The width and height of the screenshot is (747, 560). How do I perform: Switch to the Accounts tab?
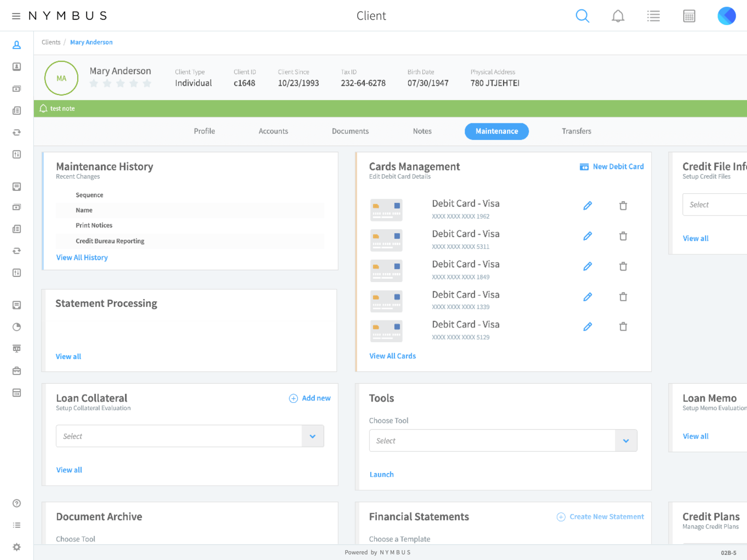pos(273,131)
